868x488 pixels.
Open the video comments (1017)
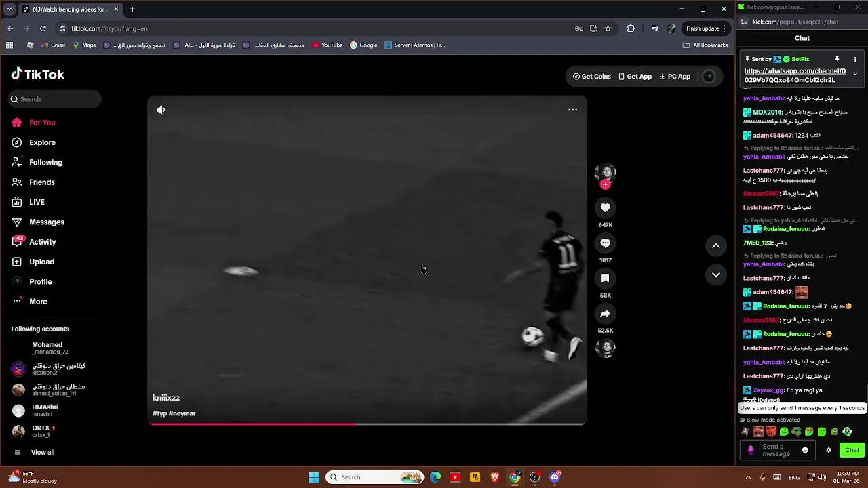(606, 243)
